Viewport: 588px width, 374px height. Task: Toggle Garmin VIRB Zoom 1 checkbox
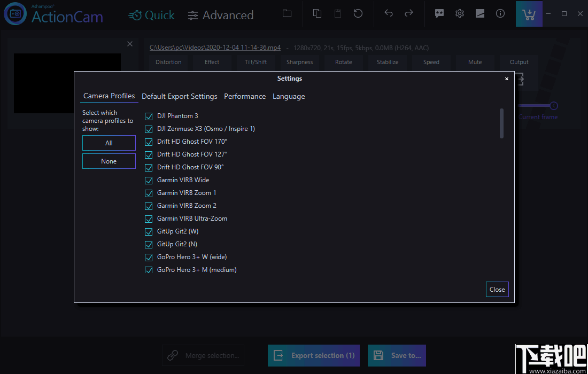tap(149, 193)
